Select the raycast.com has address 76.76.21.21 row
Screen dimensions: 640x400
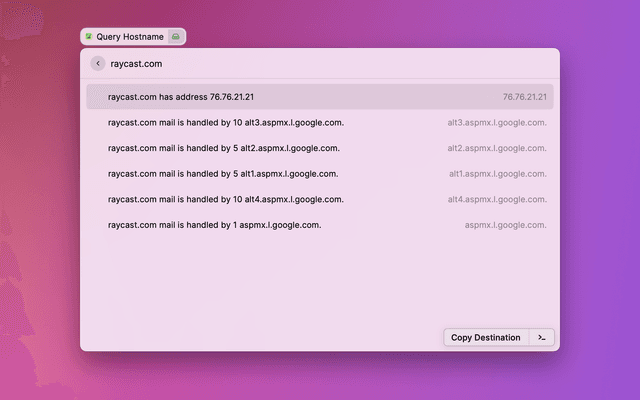[x=300, y=97]
